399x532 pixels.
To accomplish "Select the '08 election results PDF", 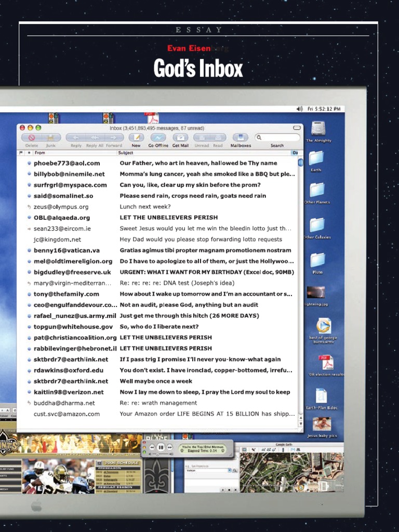I will [326, 363].
